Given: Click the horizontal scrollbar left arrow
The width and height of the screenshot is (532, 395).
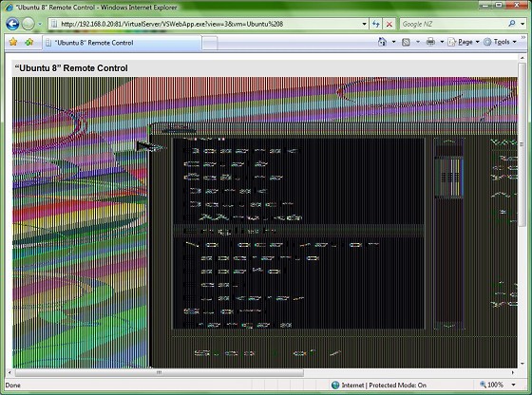Looking at the screenshot, I should pyautogui.click(x=9, y=372).
